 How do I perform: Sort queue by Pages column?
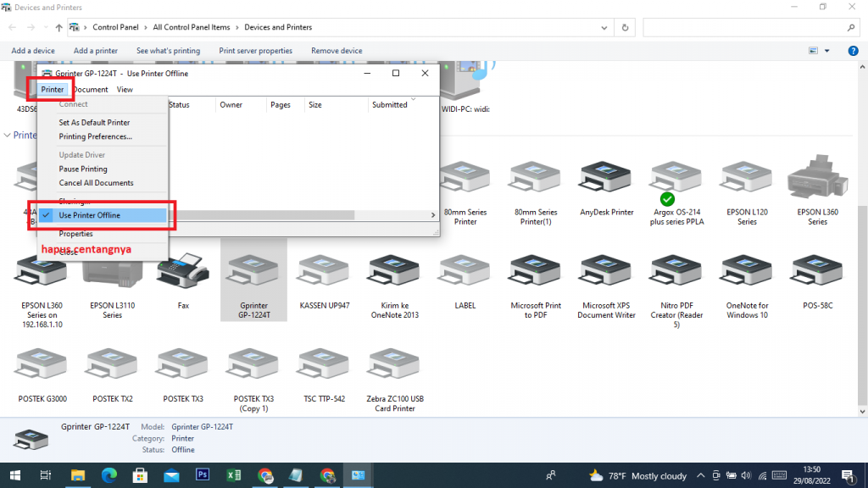pos(281,104)
